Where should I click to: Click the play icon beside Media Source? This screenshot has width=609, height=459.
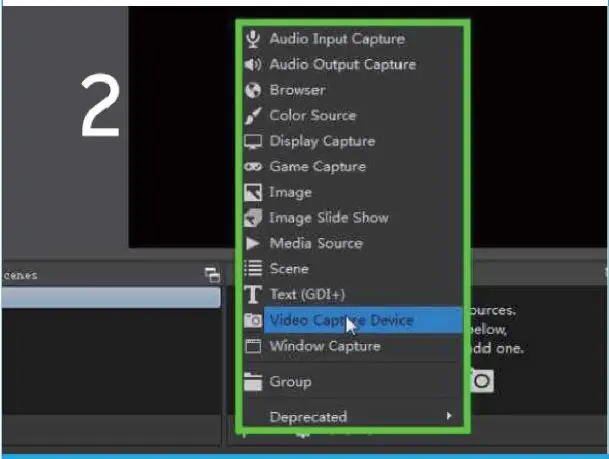click(x=253, y=243)
